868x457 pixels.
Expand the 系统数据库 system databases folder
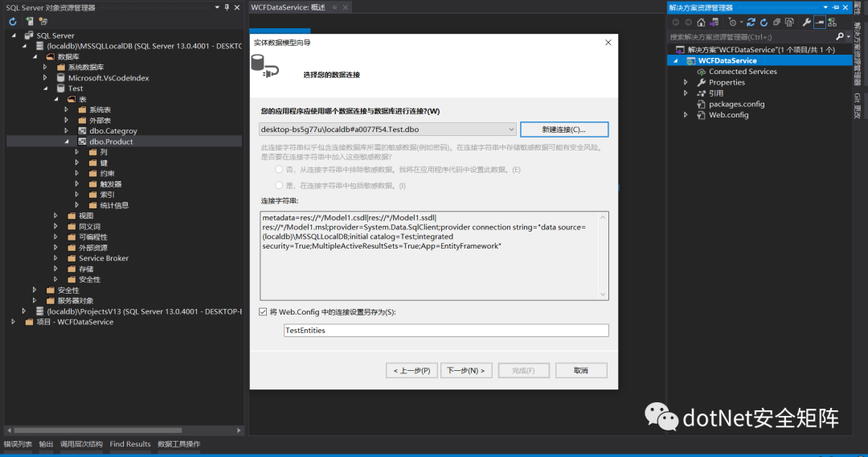click(45, 67)
